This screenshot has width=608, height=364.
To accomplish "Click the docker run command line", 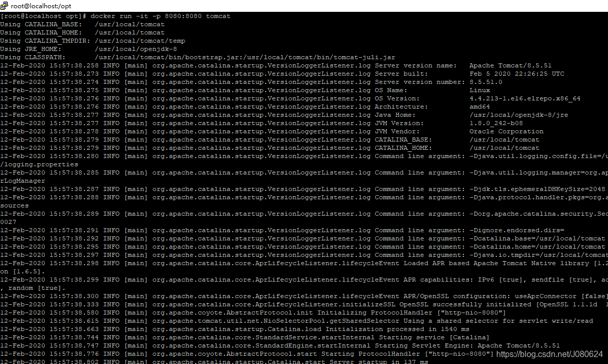I will [x=115, y=16].
